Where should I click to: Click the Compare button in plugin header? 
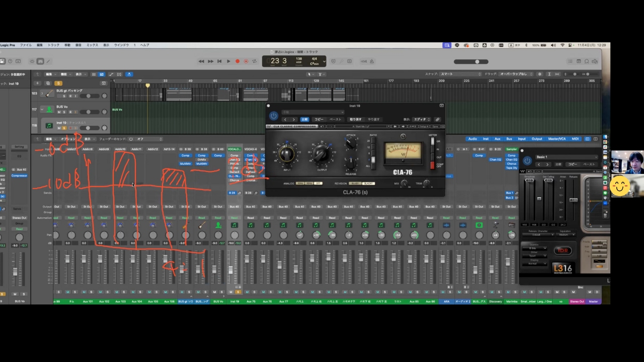point(304,120)
